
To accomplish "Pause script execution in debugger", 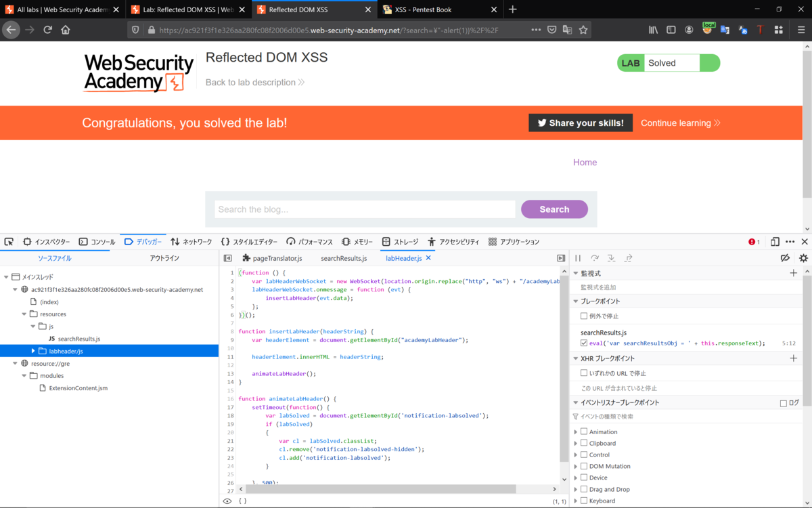I will 578,258.
